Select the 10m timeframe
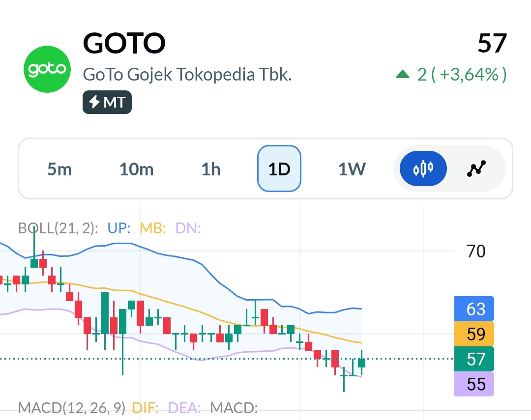This screenshot has width=531, height=420. pos(137,169)
